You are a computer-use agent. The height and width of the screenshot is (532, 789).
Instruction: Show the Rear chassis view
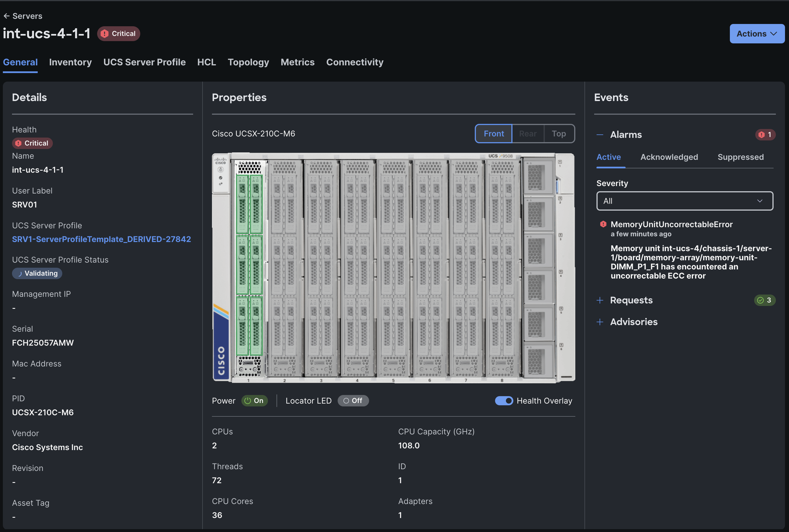(x=528, y=134)
